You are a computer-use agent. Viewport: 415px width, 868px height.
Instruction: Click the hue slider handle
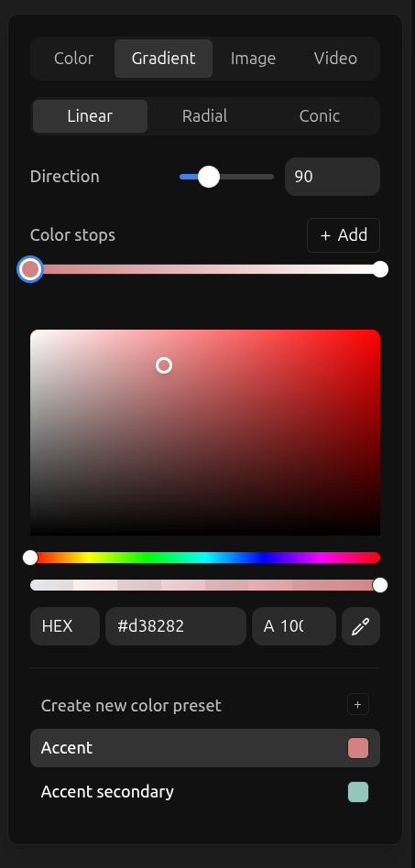coord(30,558)
